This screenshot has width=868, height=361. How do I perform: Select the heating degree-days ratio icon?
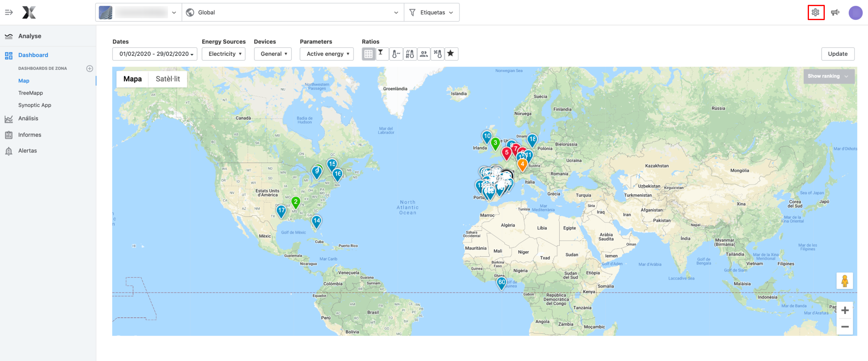pyautogui.click(x=410, y=54)
